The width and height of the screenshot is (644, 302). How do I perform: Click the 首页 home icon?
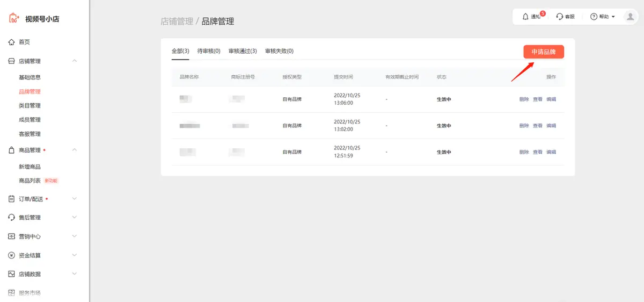(12, 42)
